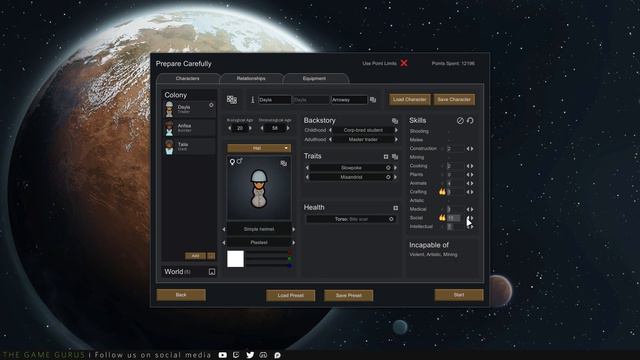640x360 pixels.
Task: Click Save Preset button
Action: [349, 296]
